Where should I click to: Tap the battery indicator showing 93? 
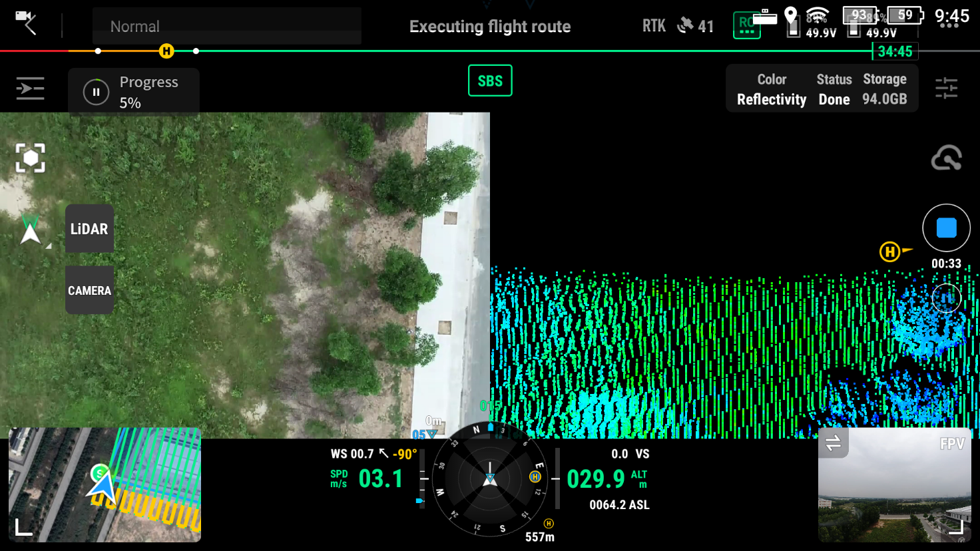point(859,15)
